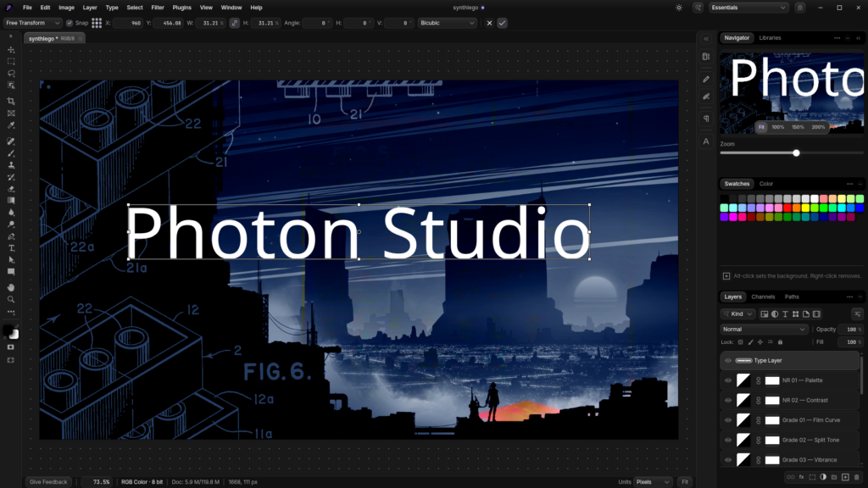The image size is (868, 488).
Task: Select the Rectangular Marquee tool
Action: (x=11, y=61)
